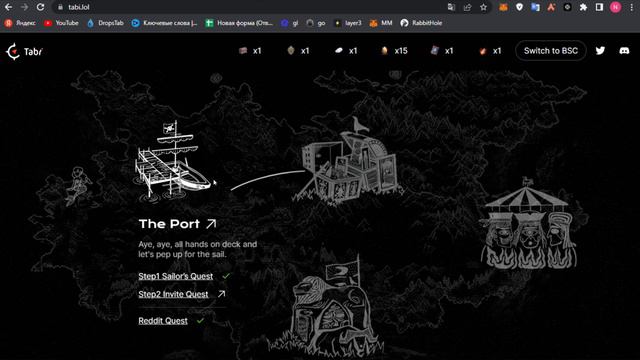Click the share page icon
Image resolution: width=640 pixels, height=360 pixels.
[x=467, y=7]
